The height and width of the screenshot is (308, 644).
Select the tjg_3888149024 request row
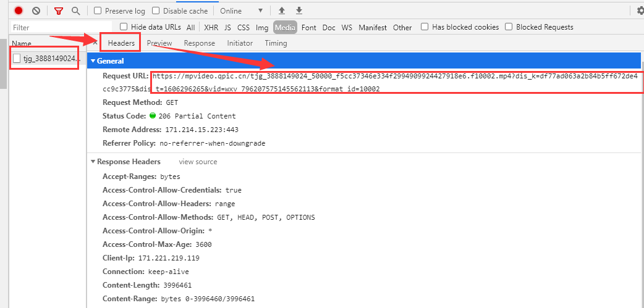(47, 59)
